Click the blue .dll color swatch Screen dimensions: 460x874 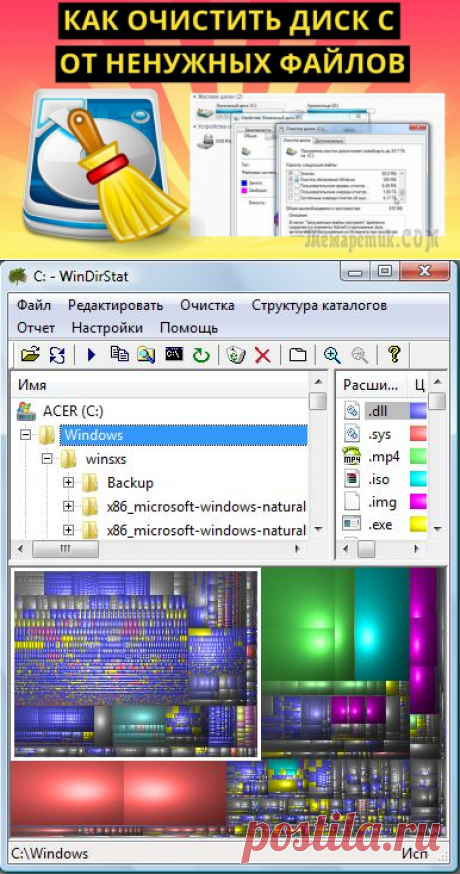418,411
